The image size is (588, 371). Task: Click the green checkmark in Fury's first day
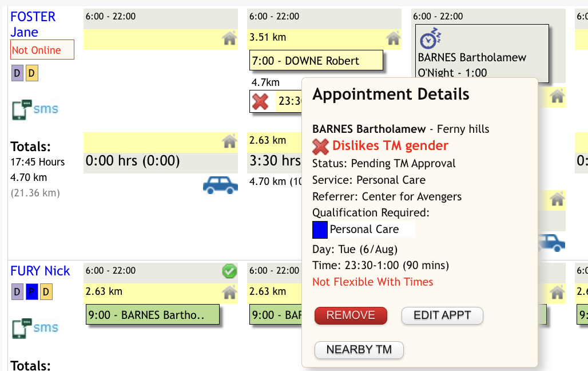point(229,271)
